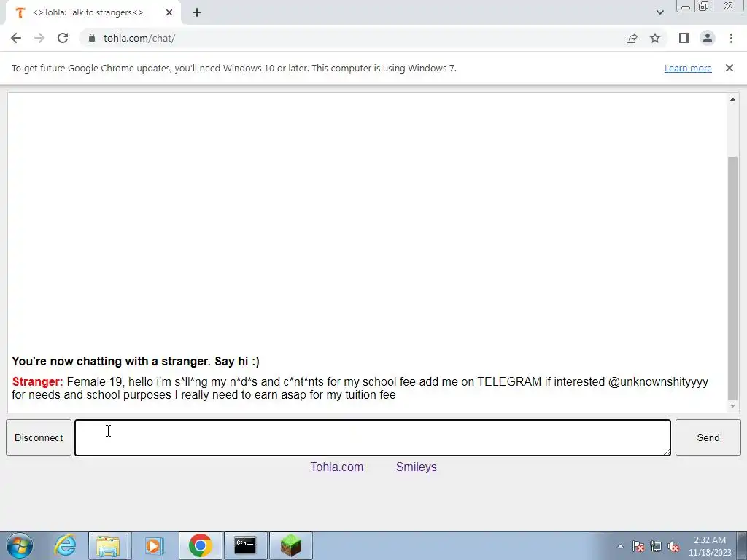Open Windows Explorer folder from taskbar
The image size is (747, 560).
coord(108,545)
